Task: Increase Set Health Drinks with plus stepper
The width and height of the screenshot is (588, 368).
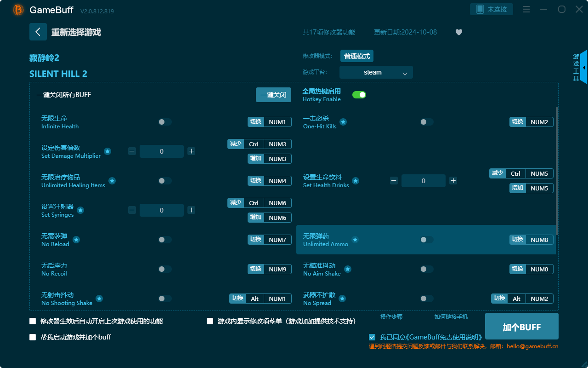Action: click(x=453, y=180)
